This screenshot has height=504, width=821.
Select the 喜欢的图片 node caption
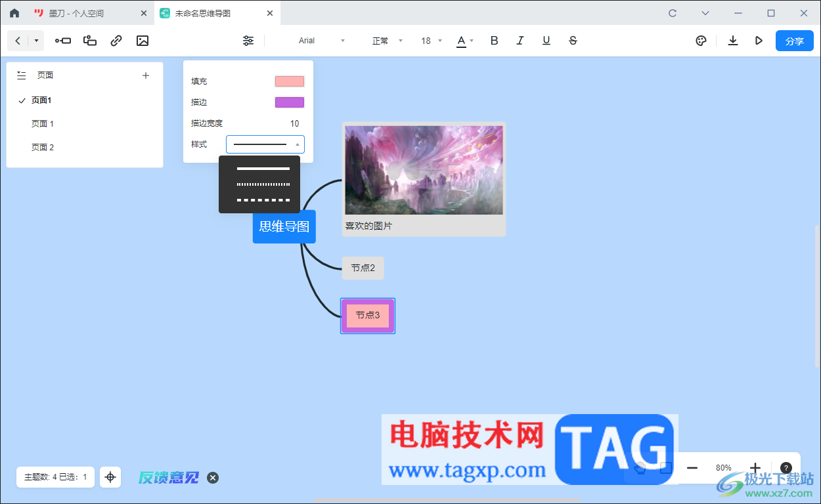tap(369, 226)
